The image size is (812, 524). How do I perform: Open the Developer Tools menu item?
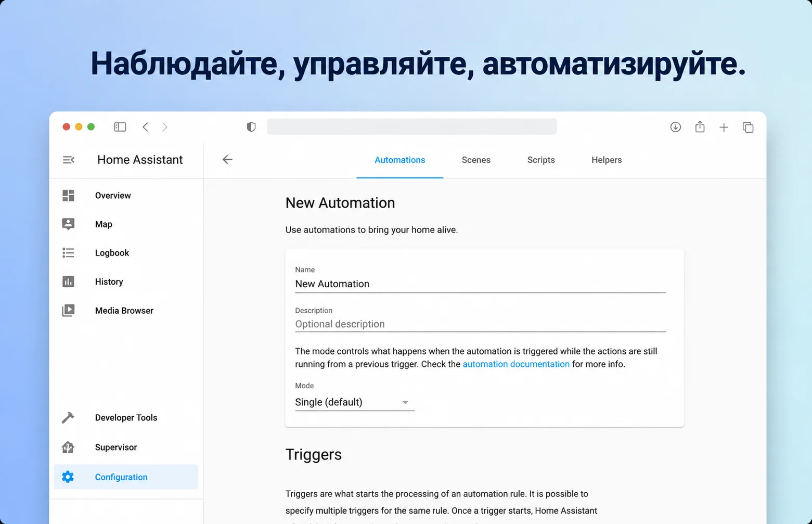[x=126, y=417]
